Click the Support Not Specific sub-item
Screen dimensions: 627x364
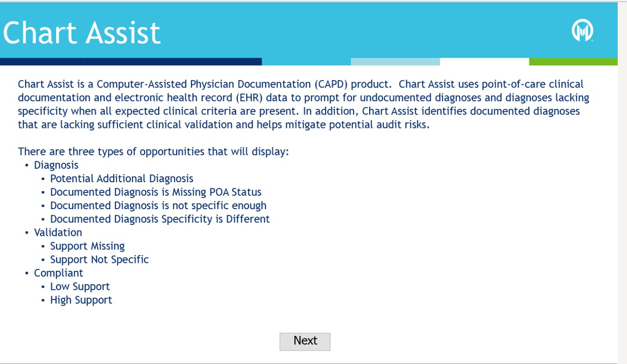click(x=99, y=259)
